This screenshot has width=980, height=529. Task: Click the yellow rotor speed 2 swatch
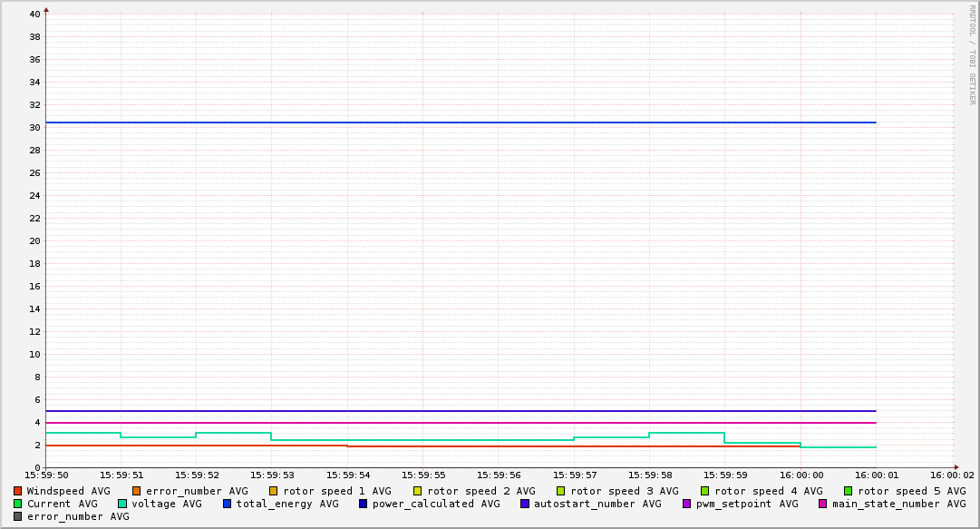coord(418,491)
